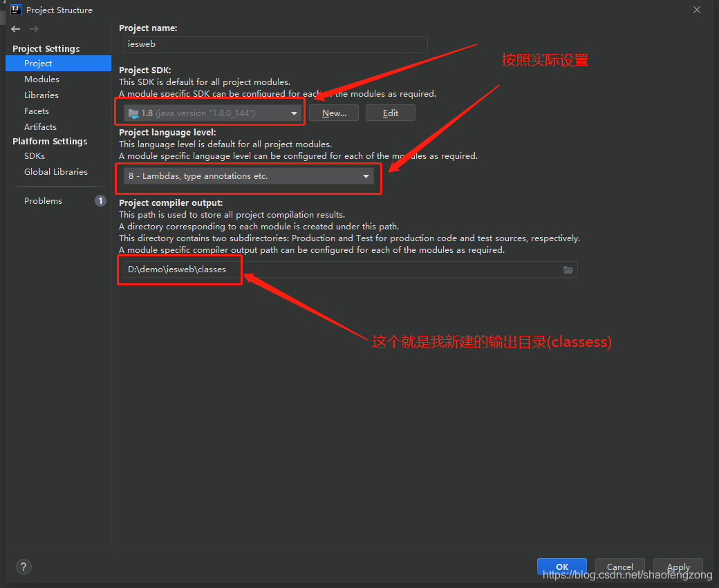Browse for compiler output folder icon
Screen dimensions: 719x588
[568, 269]
